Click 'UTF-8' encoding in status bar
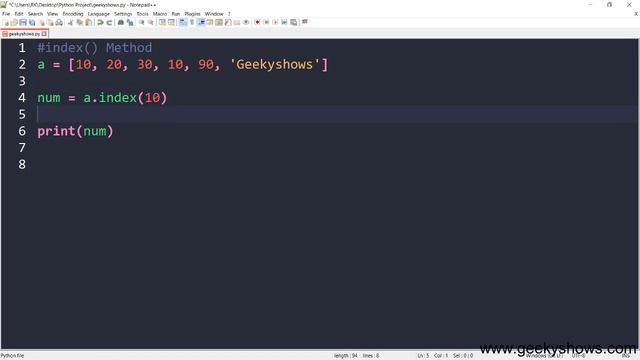 click(578, 356)
